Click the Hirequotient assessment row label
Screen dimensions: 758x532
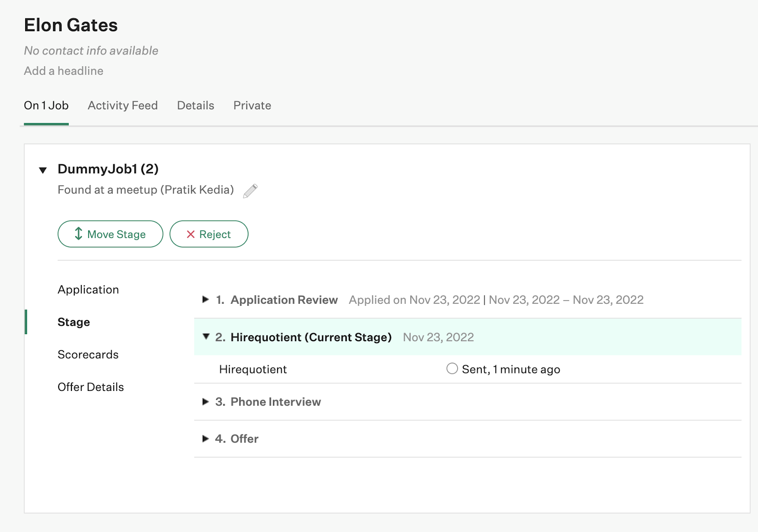(x=253, y=369)
